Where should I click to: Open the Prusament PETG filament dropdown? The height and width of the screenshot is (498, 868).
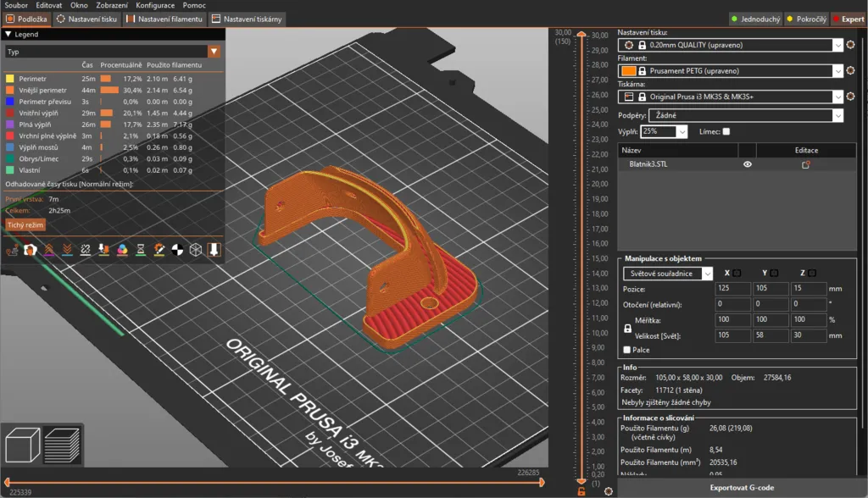837,71
